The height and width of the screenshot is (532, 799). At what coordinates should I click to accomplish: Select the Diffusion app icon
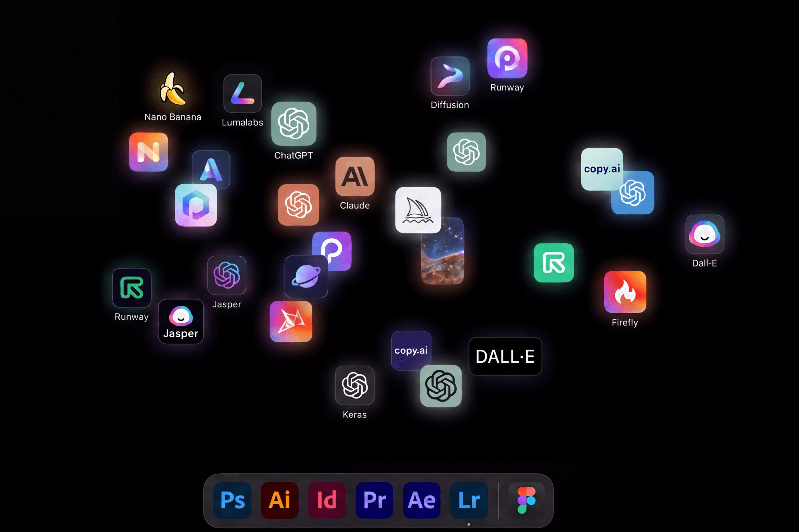[x=450, y=76]
